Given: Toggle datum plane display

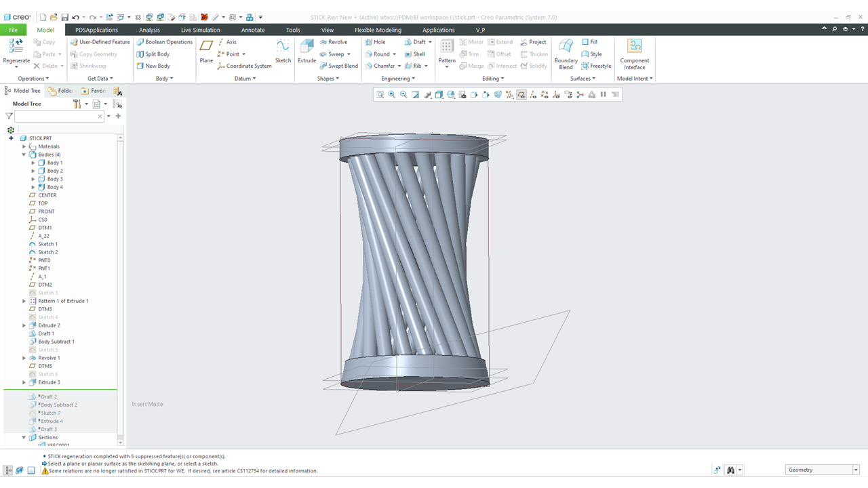Looking at the screenshot, I should tap(520, 95).
